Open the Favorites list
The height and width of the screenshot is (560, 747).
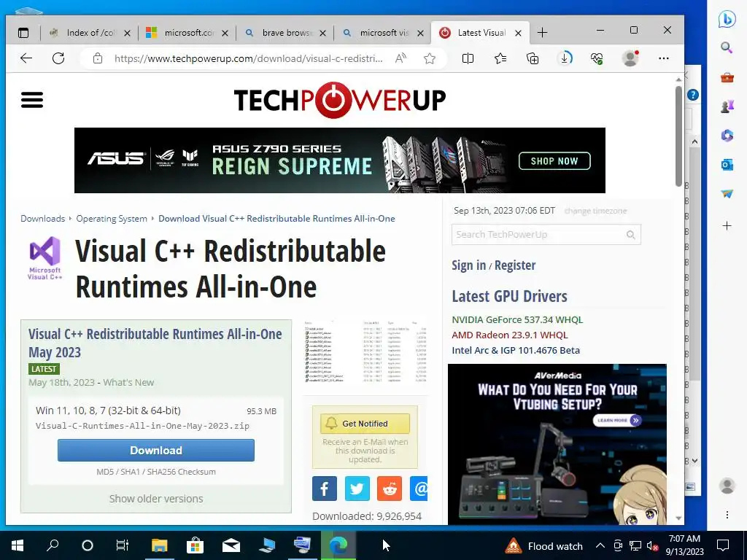(x=500, y=58)
